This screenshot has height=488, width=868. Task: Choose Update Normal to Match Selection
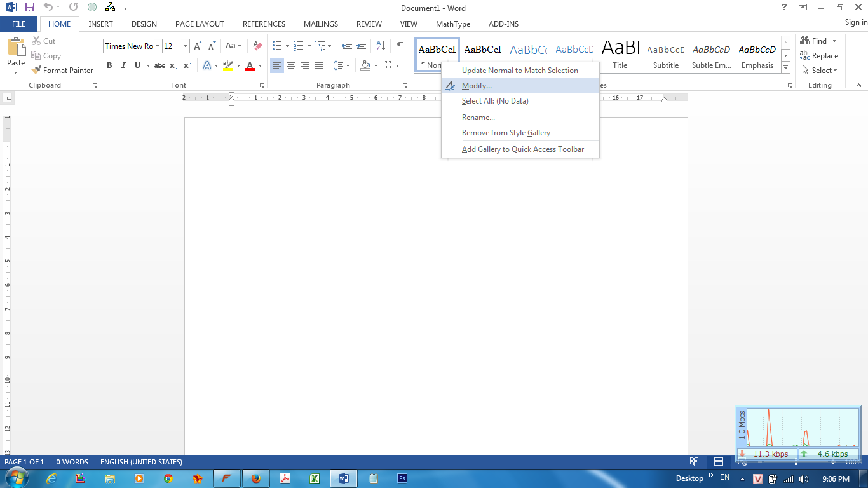click(x=520, y=71)
